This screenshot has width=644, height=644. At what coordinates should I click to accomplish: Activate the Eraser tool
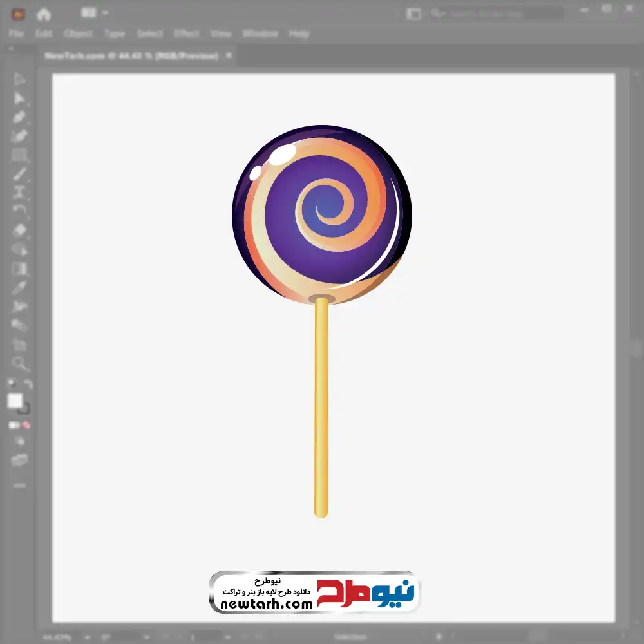click(x=19, y=230)
